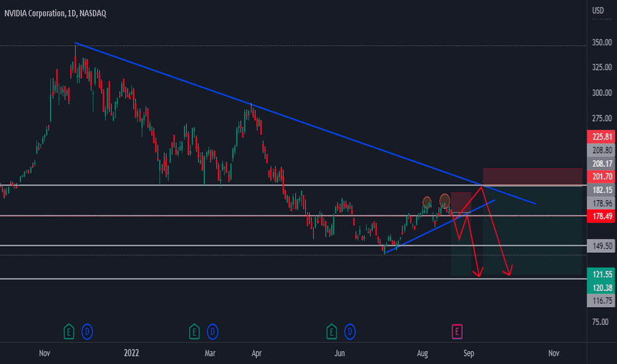Image resolution: width=617 pixels, height=364 pixels.
Task: Select the smaller orange circle marker on candles
Action: tap(427, 203)
